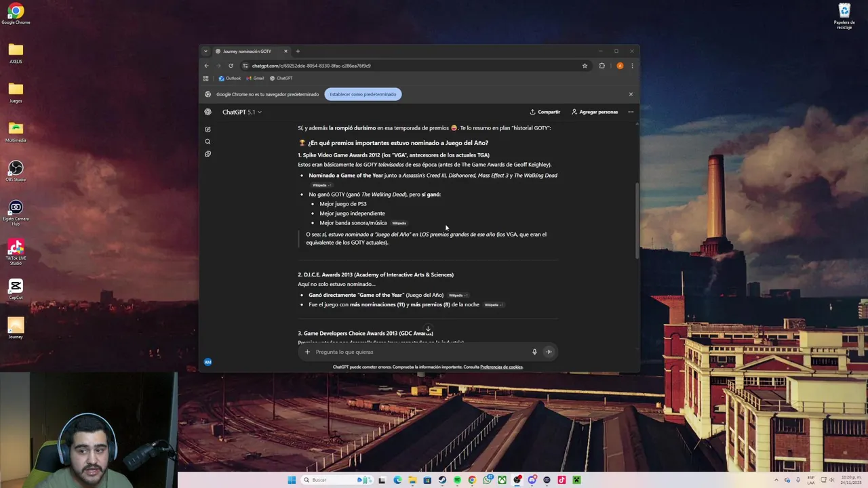Viewport: 868px width, 488px height.
Task: Open Wikipedia citation after Ganó directamente Game of the Year
Action: (458, 296)
